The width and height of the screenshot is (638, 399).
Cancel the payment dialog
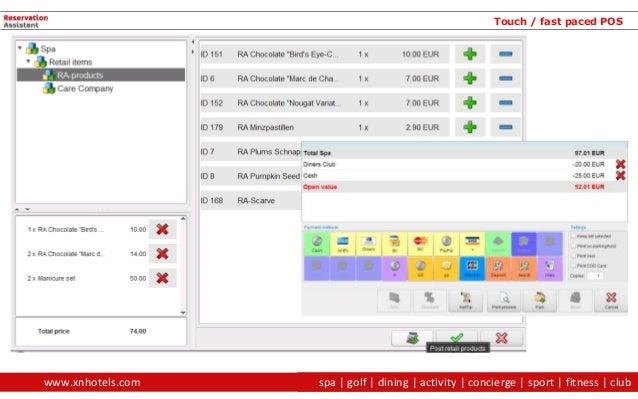(611, 301)
